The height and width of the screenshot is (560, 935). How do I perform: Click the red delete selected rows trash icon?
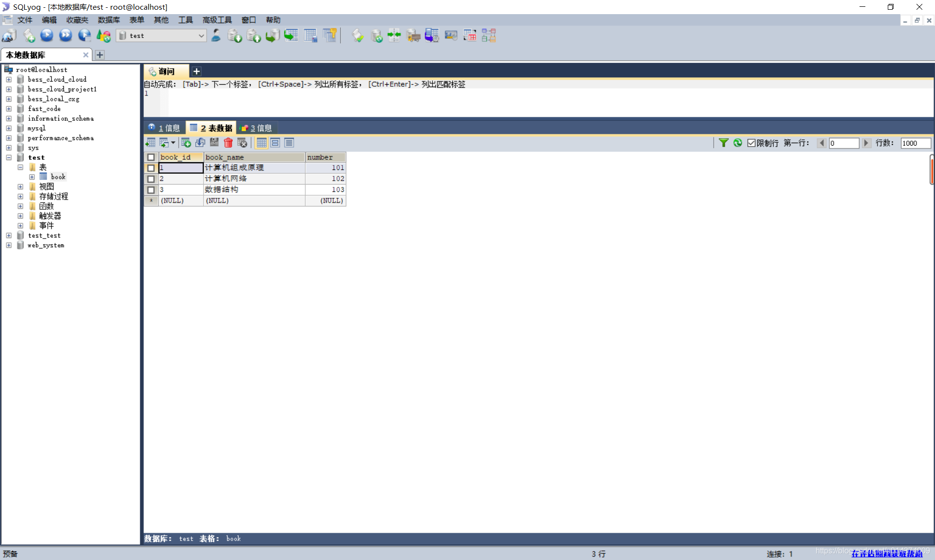tap(228, 143)
